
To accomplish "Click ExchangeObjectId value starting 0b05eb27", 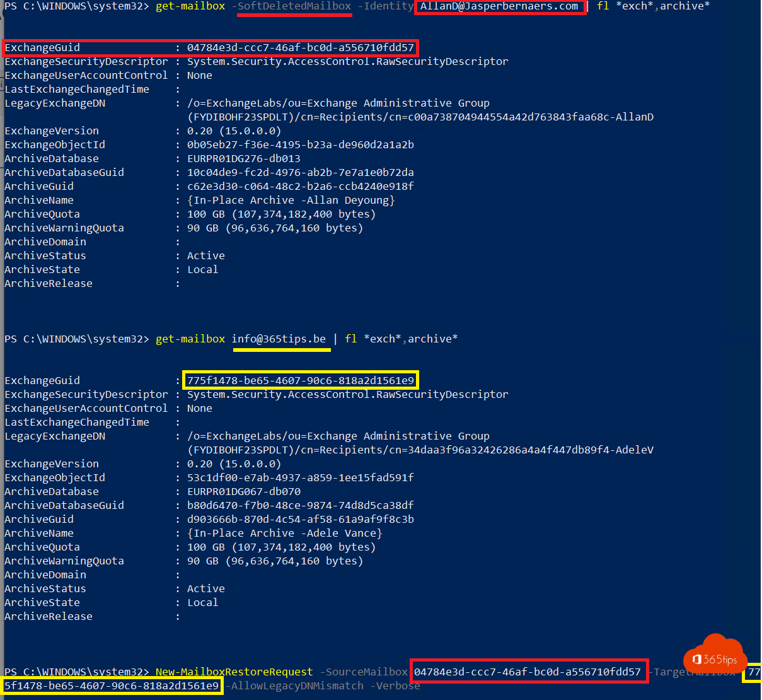I will [300, 145].
